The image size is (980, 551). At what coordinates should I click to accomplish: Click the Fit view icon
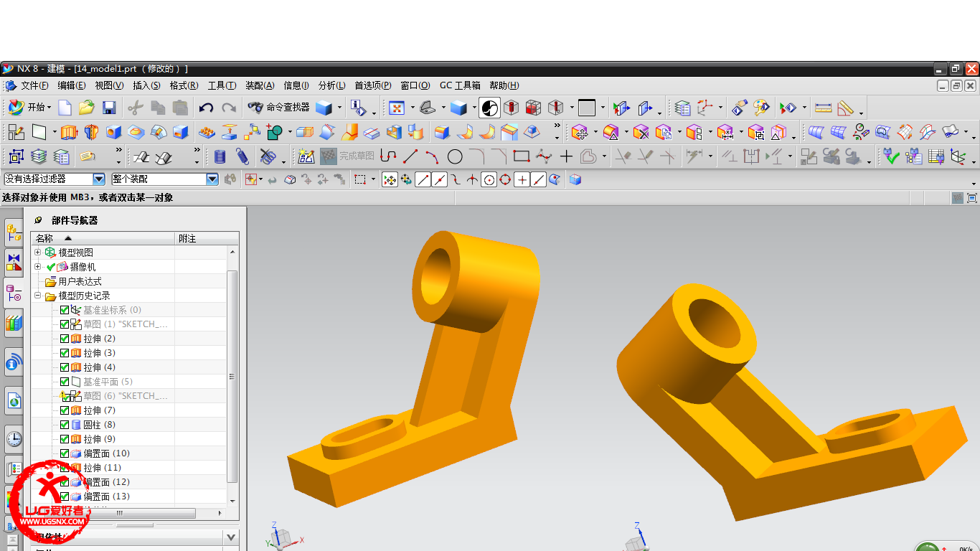397,108
